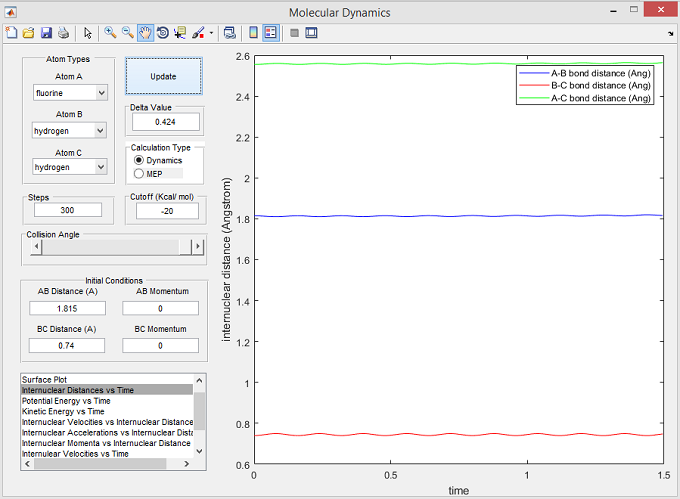Select the Rotate 3D tool

(162, 32)
